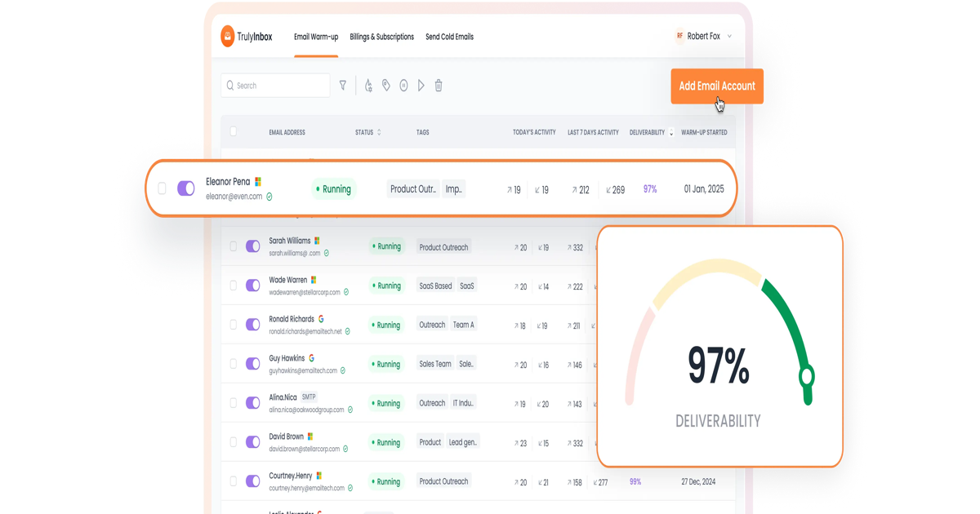This screenshot has width=980, height=514.
Task: Tick the select-all checkbox in table header
Action: (x=234, y=131)
